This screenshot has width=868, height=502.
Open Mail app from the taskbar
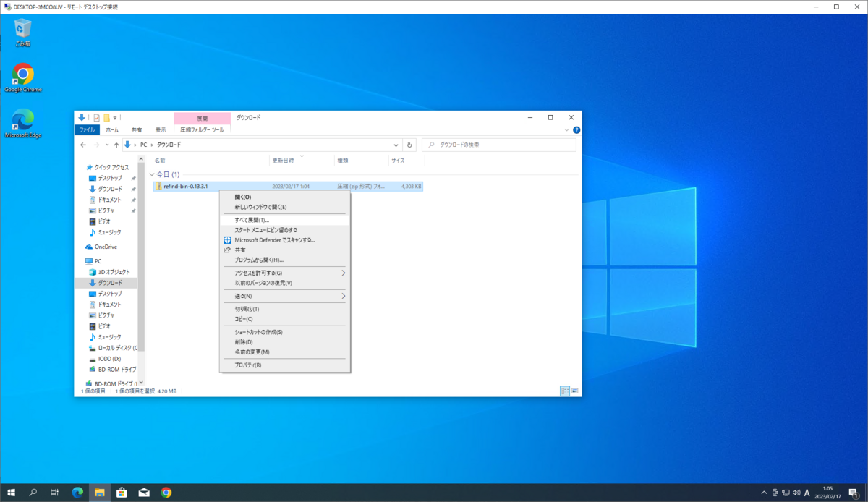(144, 493)
